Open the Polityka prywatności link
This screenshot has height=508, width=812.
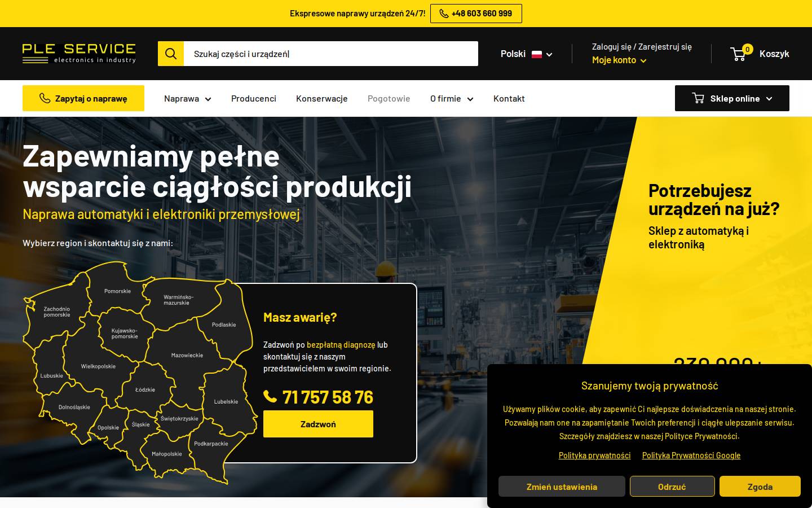coord(594,456)
